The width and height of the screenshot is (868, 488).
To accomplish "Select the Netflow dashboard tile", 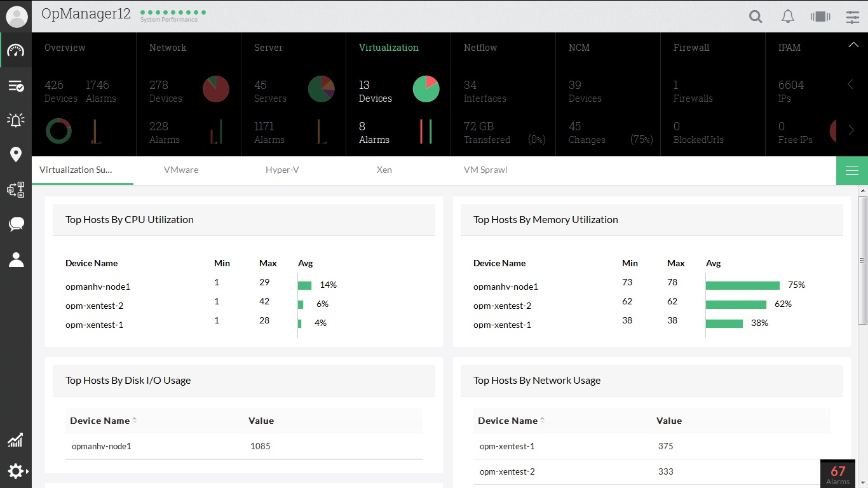I will coord(503,94).
